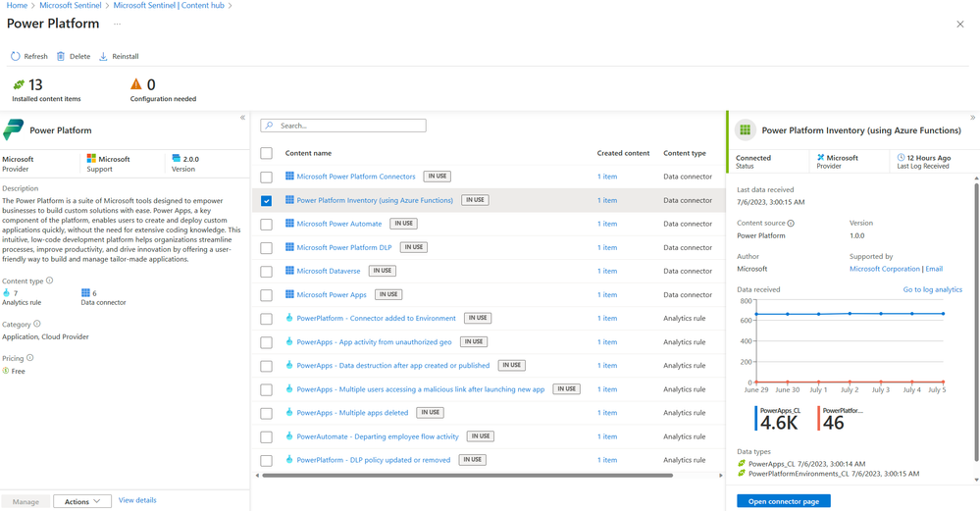980x511 pixels.
Task: Click the blue PowerApps_CL legend bar
Action: tap(755, 419)
